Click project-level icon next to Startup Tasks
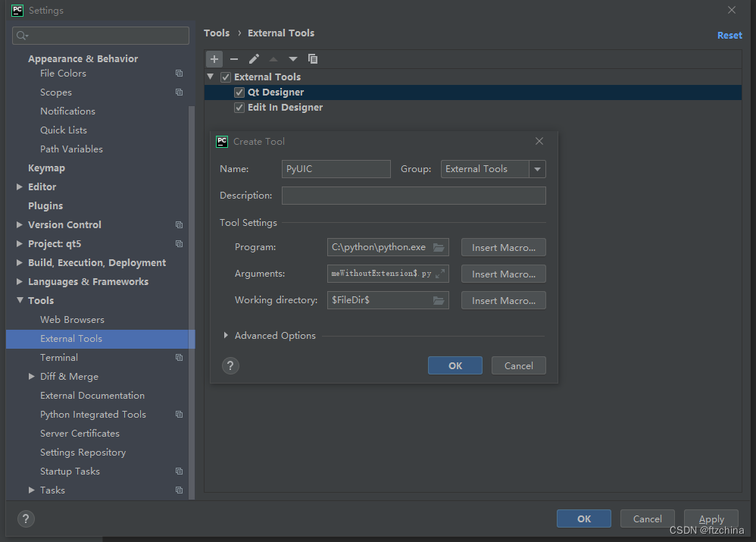The width and height of the screenshot is (756, 542). tap(179, 471)
